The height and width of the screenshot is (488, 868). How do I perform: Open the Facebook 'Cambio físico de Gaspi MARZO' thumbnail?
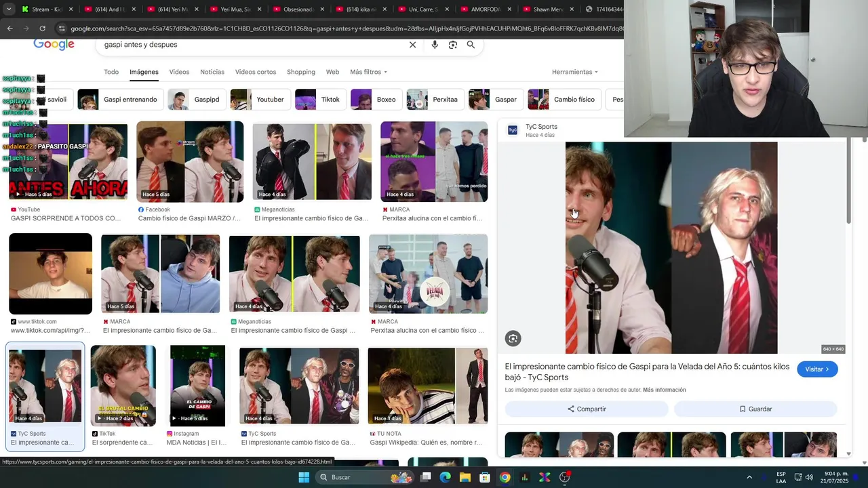click(190, 161)
